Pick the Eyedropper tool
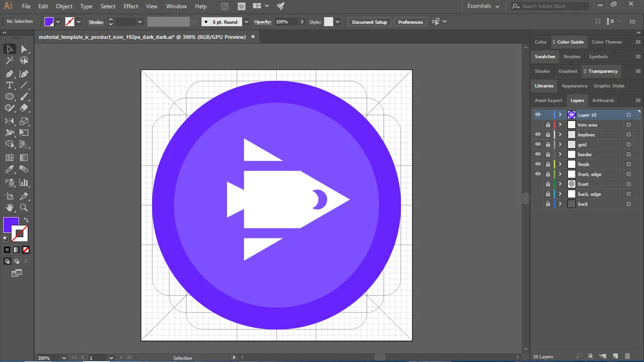The image size is (644, 362). (x=10, y=170)
